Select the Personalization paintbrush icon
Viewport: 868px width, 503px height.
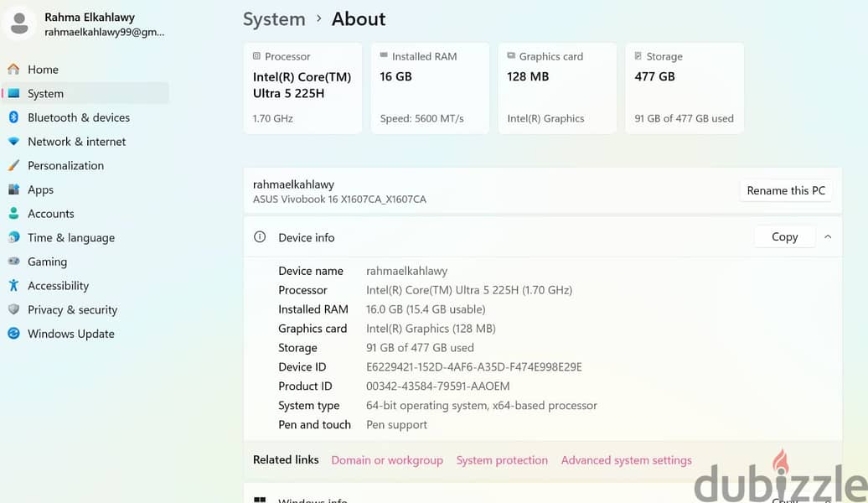point(14,165)
